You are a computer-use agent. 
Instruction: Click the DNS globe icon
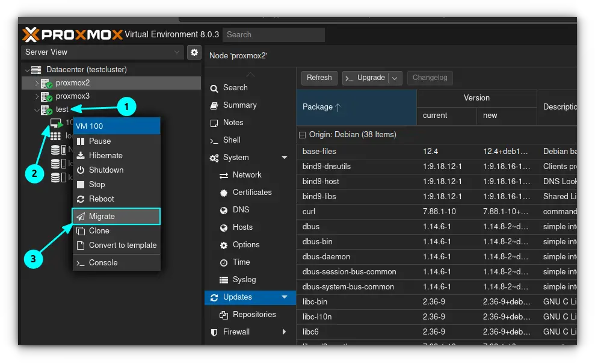224,210
